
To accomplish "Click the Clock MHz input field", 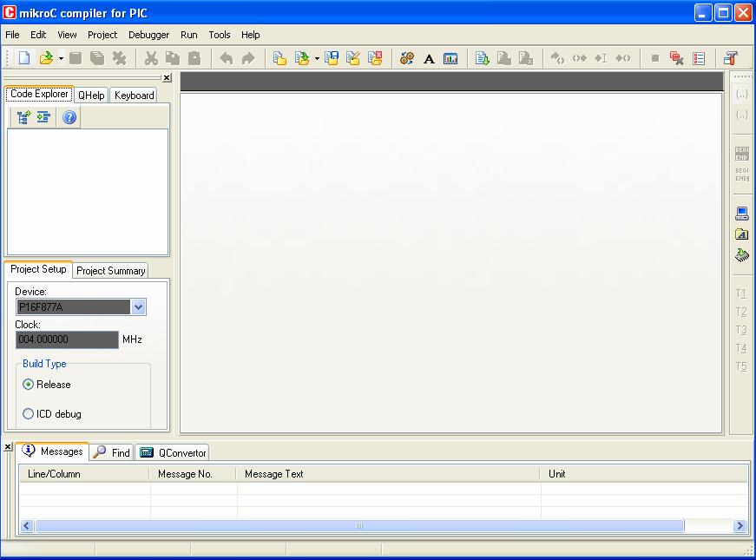I will (67, 339).
